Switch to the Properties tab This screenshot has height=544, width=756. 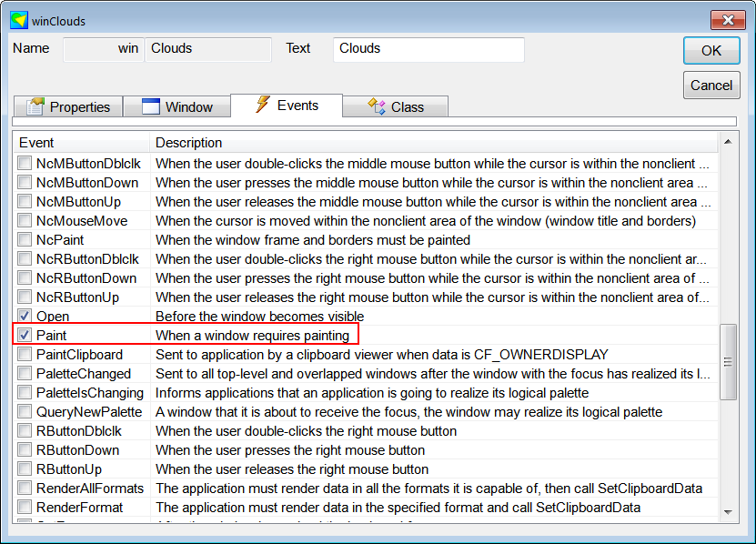point(68,106)
